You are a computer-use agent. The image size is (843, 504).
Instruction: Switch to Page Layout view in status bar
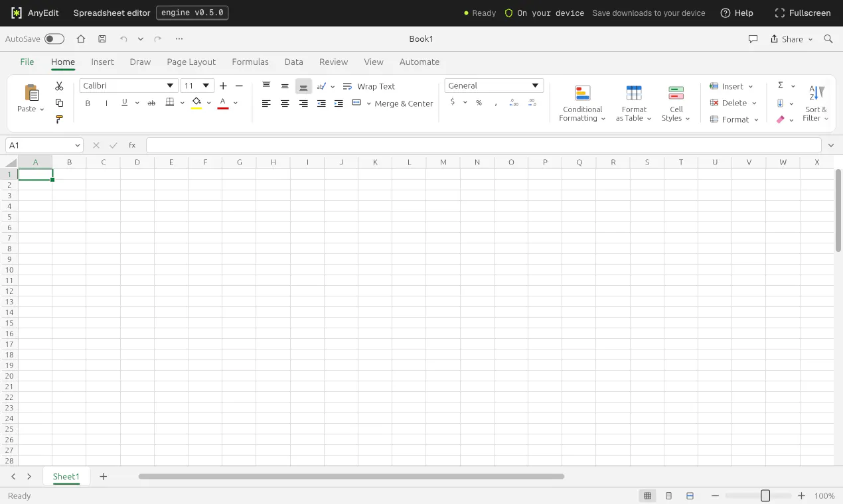pyautogui.click(x=668, y=495)
